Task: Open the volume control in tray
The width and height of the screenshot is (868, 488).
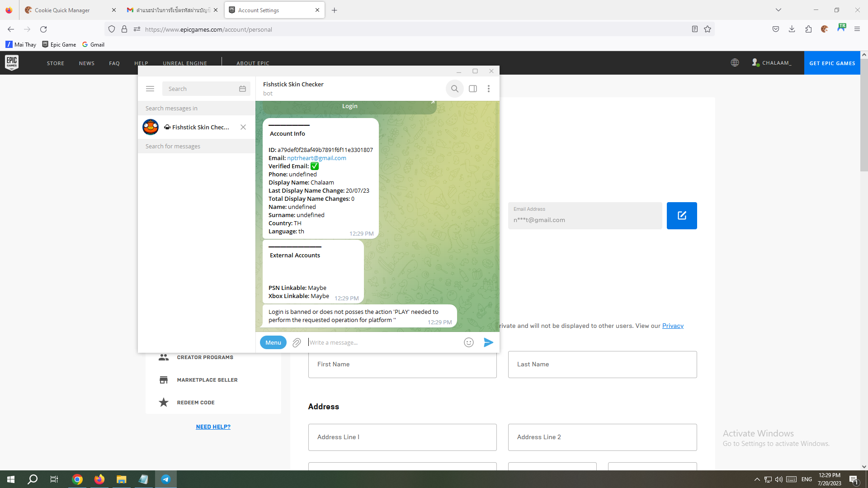Action: point(778,479)
